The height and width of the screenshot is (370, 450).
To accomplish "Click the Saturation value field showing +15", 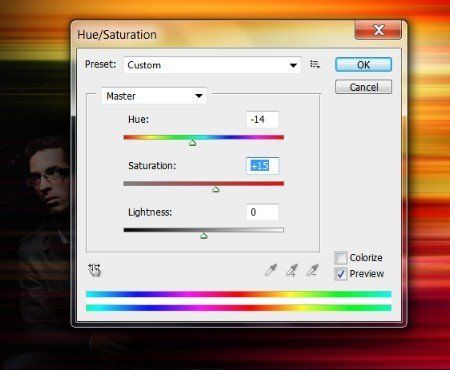I will (x=263, y=166).
